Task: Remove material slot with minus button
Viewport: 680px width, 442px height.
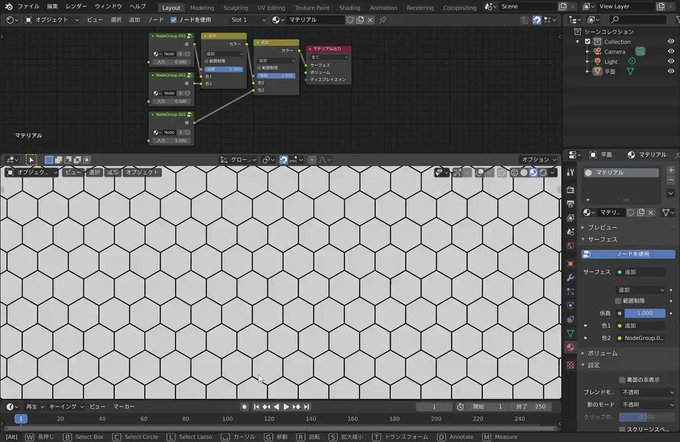Action: click(671, 180)
